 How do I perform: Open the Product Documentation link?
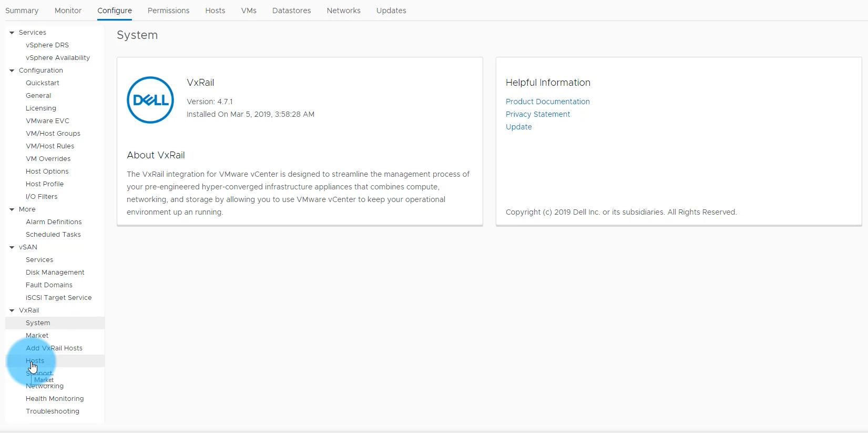547,102
